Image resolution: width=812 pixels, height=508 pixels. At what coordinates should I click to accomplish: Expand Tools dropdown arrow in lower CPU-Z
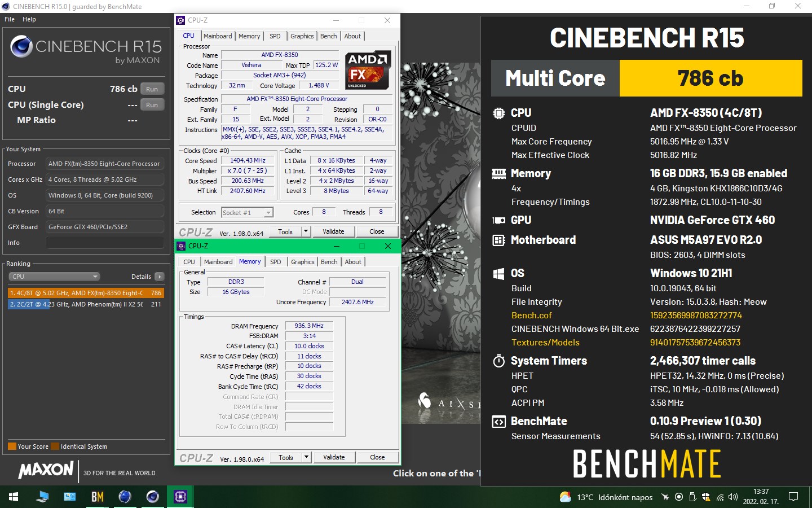coord(306,457)
